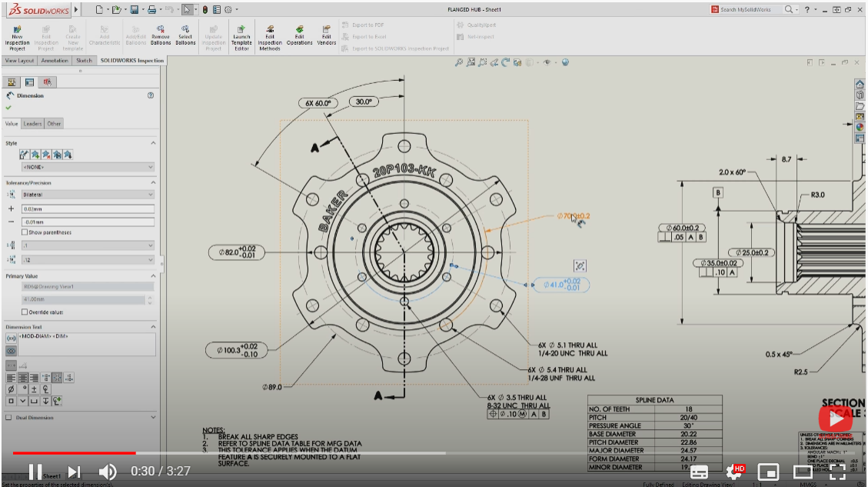Screen dimensions: 868x487
Task: Select the Ø82.0 dimension on drawing
Action: (x=237, y=252)
